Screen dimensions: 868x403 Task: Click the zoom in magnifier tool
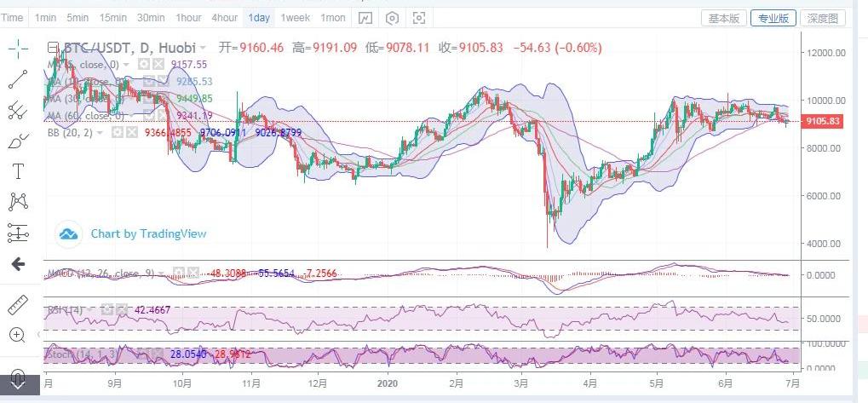[18, 335]
